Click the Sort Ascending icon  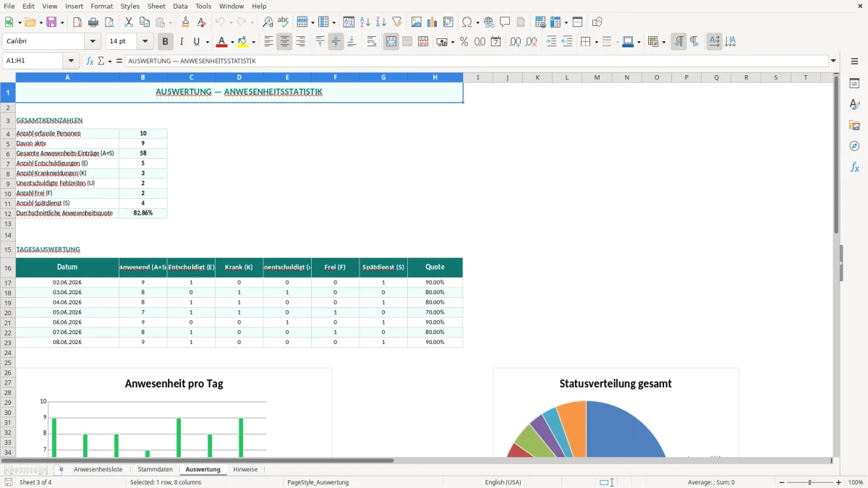click(365, 22)
